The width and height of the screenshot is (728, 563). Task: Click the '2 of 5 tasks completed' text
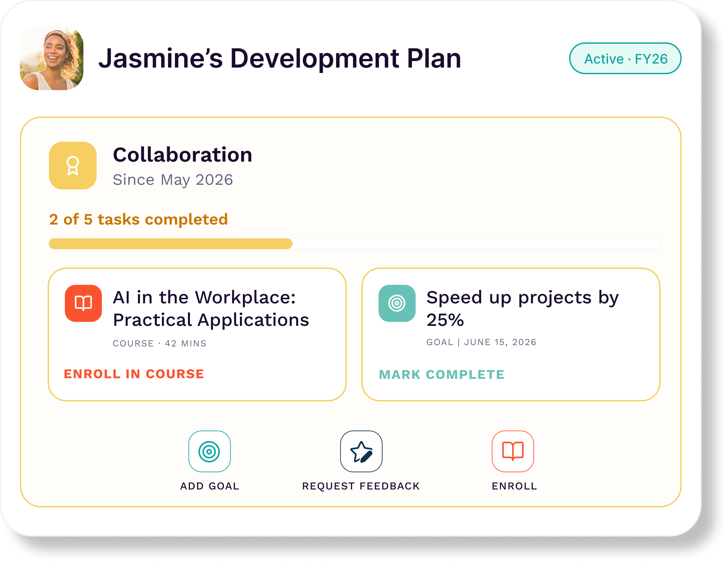[139, 220]
